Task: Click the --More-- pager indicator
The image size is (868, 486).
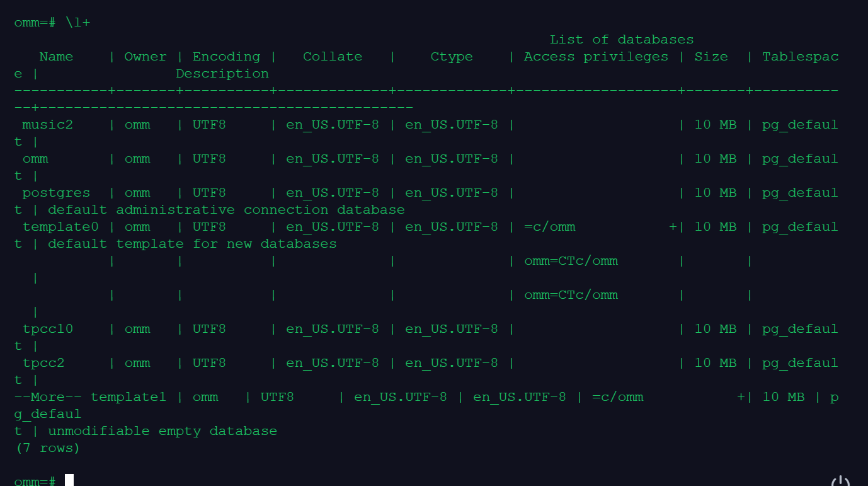Action: (48, 397)
